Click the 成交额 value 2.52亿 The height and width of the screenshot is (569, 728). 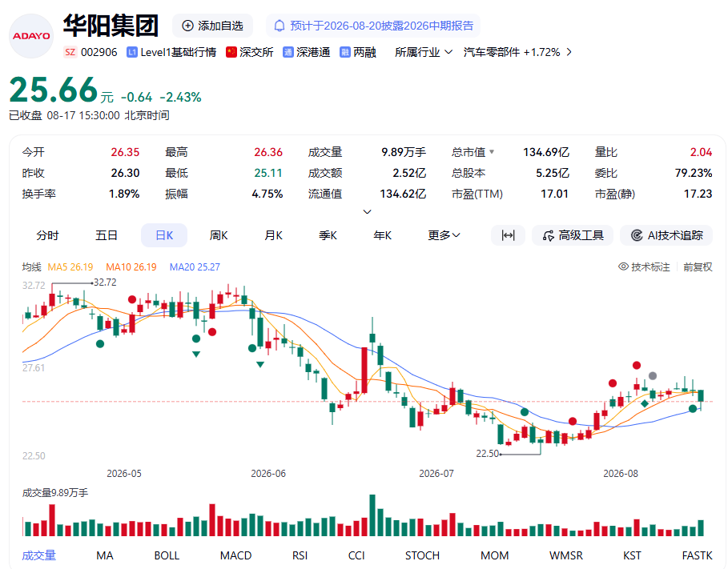click(x=409, y=173)
